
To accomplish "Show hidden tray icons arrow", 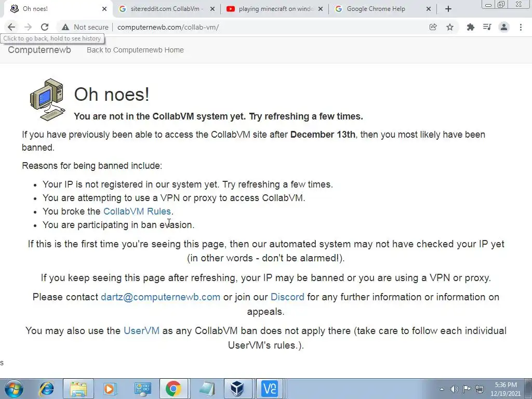I will (x=442, y=389).
